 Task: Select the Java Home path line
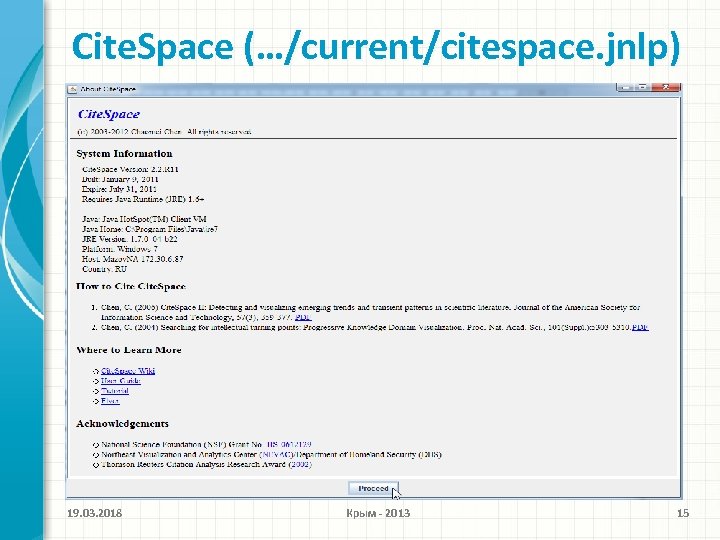coord(150,229)
